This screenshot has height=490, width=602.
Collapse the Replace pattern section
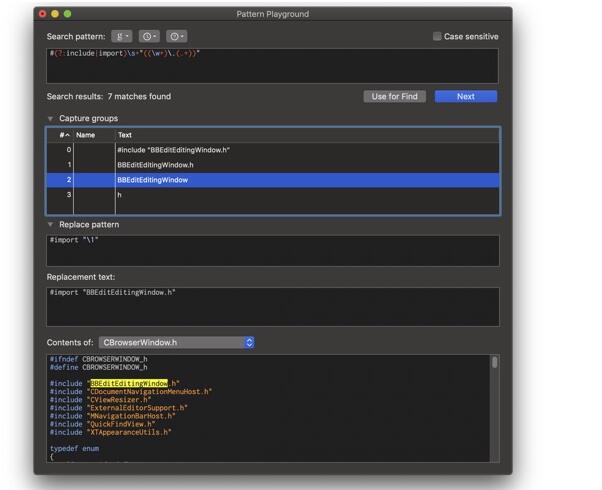50,225
